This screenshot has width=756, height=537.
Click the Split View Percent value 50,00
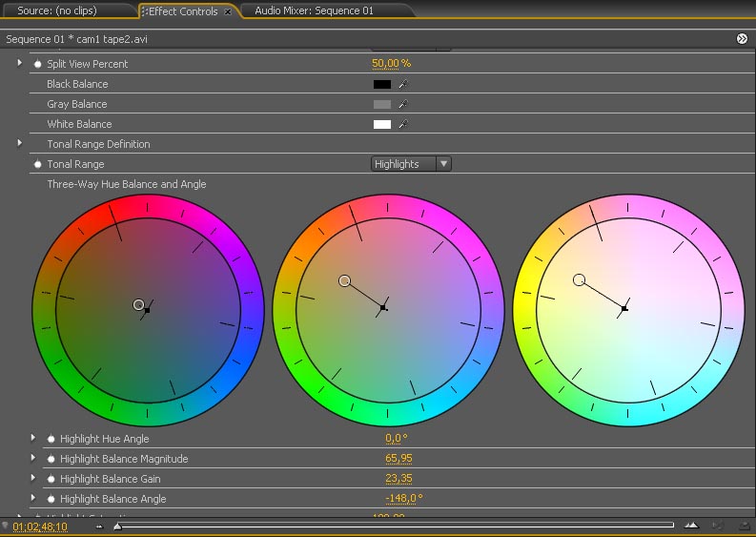385,64
